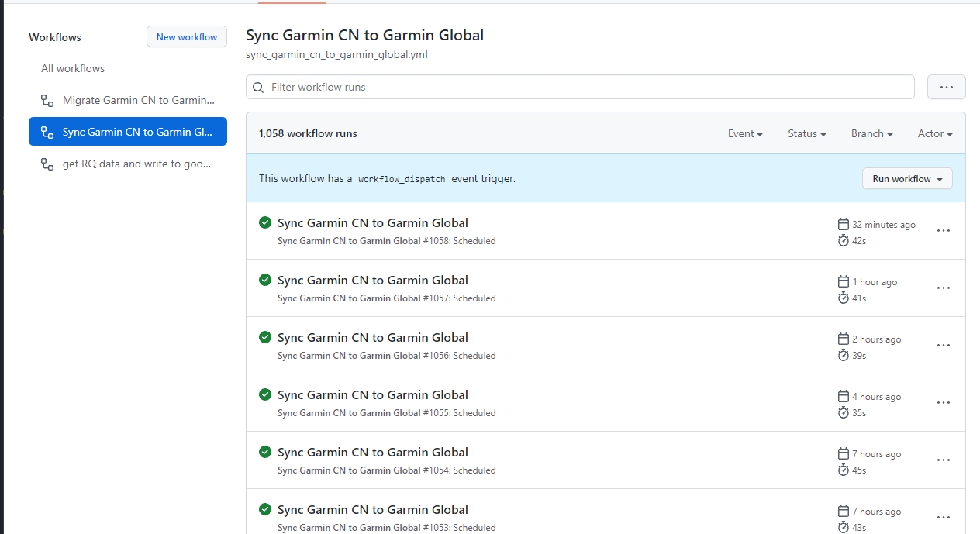Click the 7 hours ago timestamp on run #1054
Image resolution: width=980 pixels, height=534 pixels.
pos(877,454)
